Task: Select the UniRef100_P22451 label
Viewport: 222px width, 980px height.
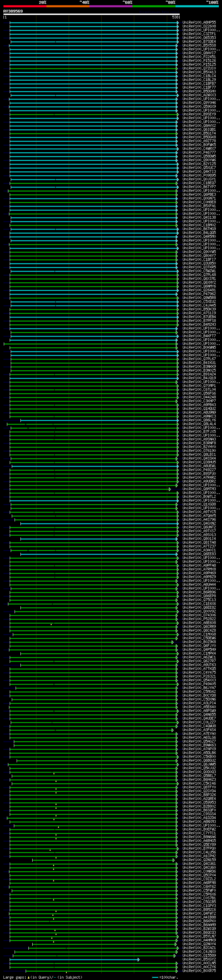Action: [199, 57]
